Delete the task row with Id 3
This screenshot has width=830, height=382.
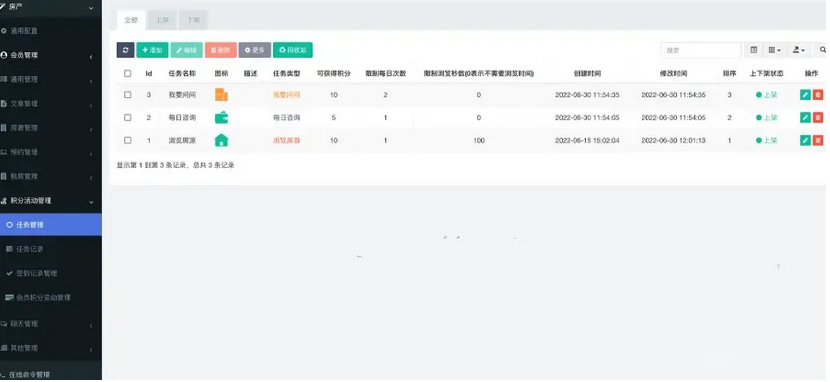pyautogui.click(x=818, y=95)
